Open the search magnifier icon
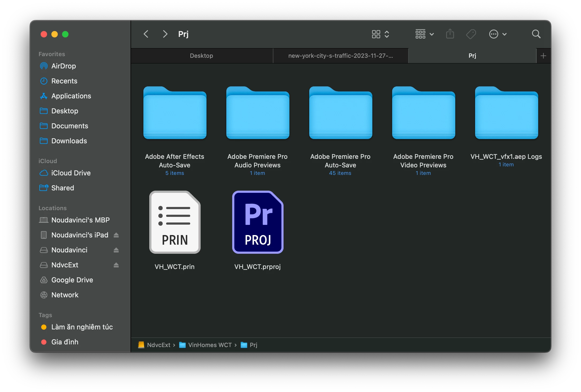 pos(536,34)
